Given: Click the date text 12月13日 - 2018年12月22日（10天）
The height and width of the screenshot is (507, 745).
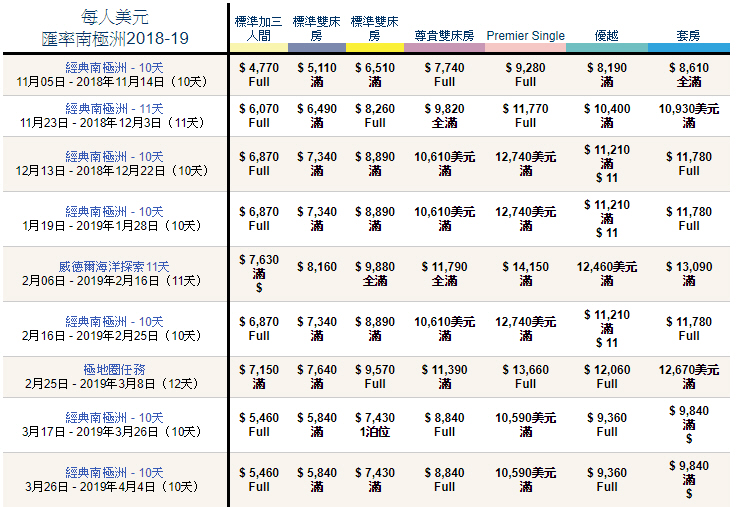Looking at the screenshot, I should [x=112, y=171].
